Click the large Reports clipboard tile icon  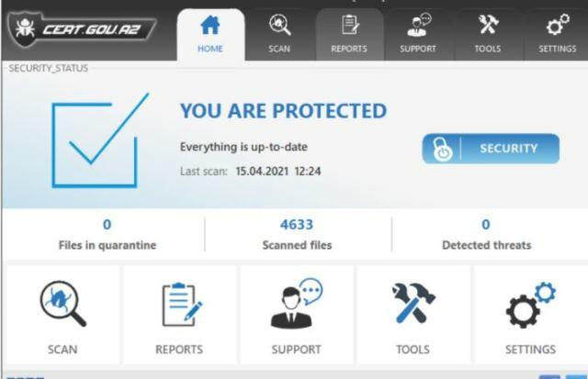(x=182, y=305)
